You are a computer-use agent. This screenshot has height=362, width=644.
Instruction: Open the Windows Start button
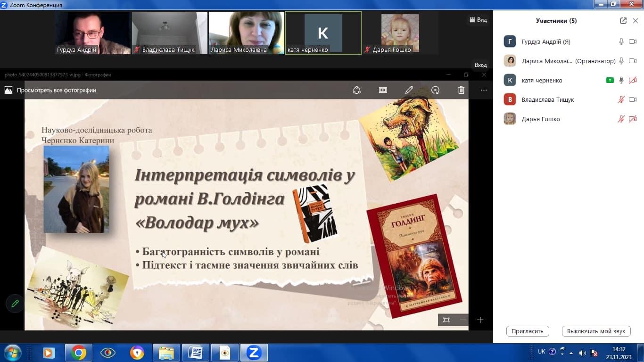pos(12,353)
